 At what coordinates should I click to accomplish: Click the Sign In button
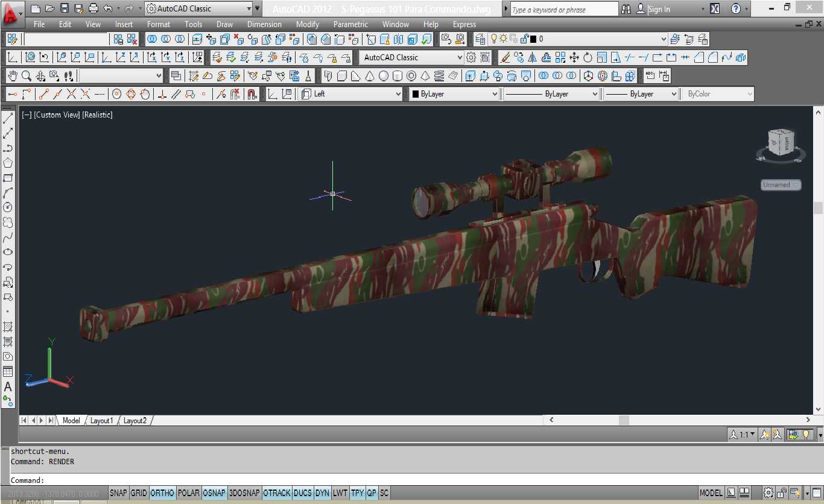(658, 9)
